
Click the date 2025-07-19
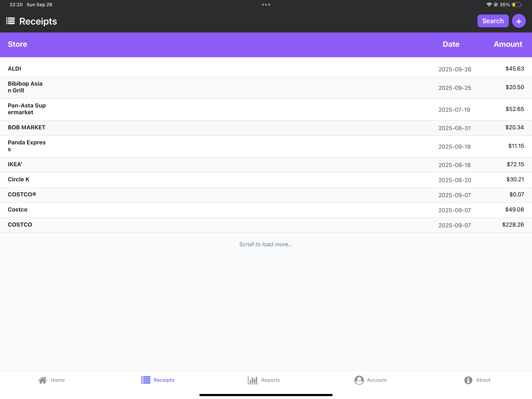tap(454, 110)
